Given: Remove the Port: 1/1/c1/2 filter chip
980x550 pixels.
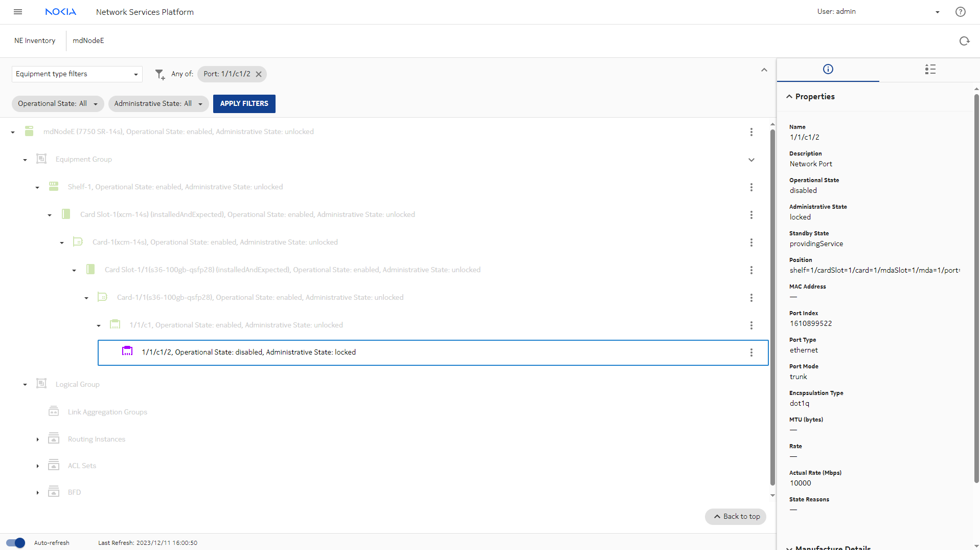Looking at the screenshot, I should tap(259, 74).
